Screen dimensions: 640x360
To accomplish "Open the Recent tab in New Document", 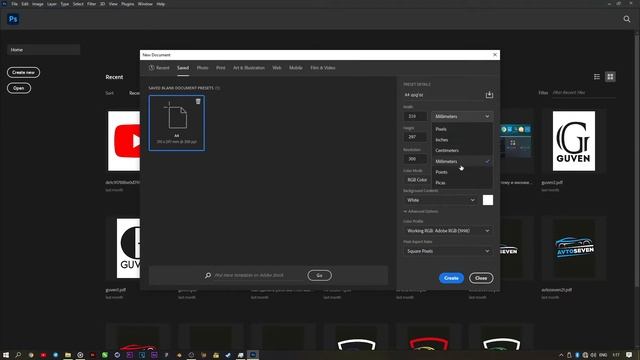I will 159,68.
